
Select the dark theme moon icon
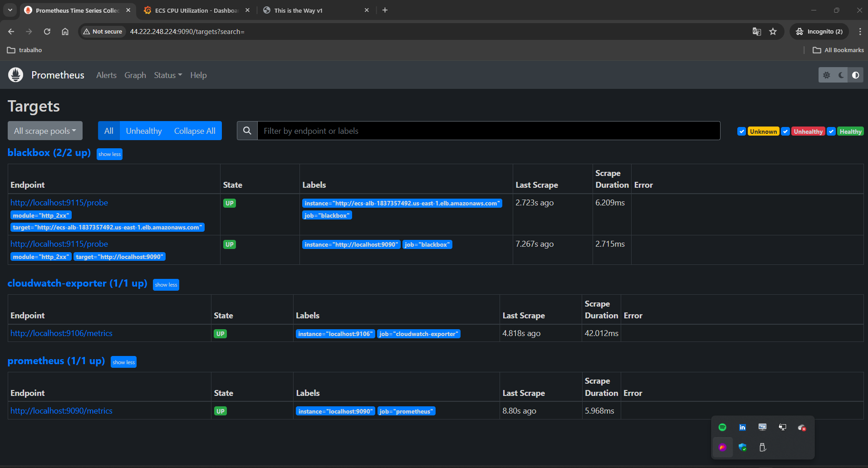coord(841,75)
